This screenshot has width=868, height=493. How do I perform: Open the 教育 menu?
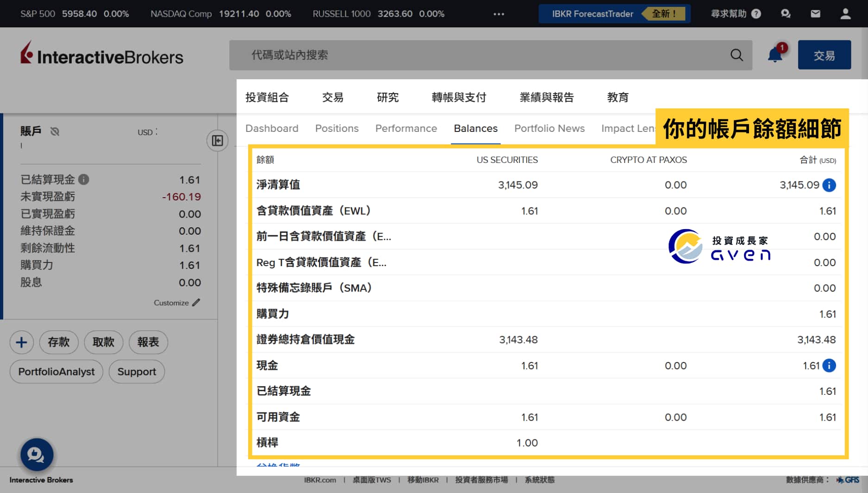pos(618,97)
